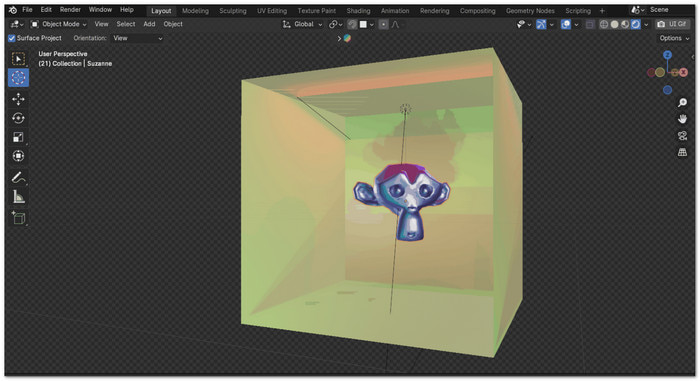700x381 pixels.
Task: Open the Options dropdown
Action: pyautogui.click(x=675, y=38)
